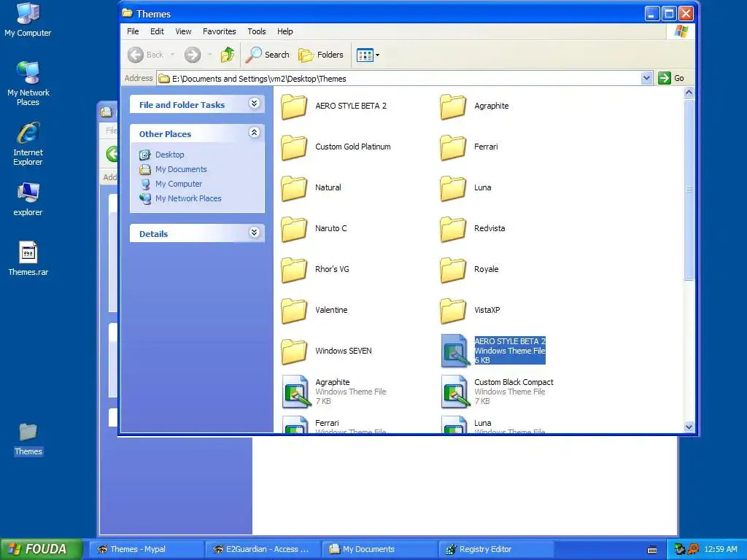Click the scrollbar down arrow

point(689,427)
